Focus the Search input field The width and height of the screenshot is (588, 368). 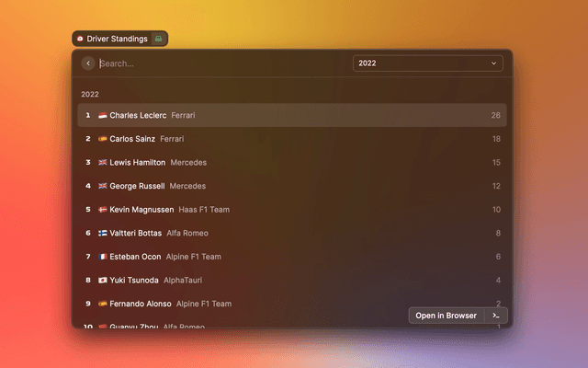click(220, 63)
